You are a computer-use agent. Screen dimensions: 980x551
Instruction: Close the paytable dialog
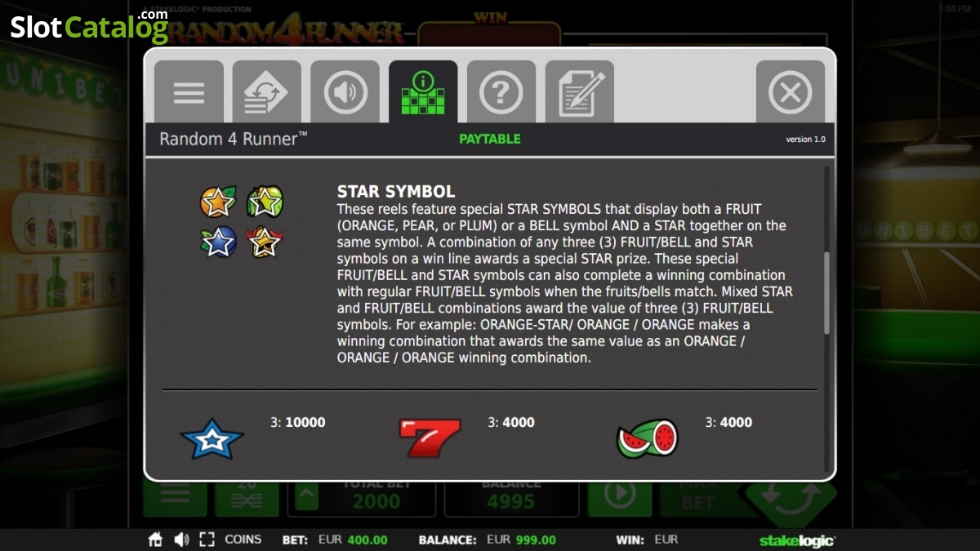(x=791, y=92)
